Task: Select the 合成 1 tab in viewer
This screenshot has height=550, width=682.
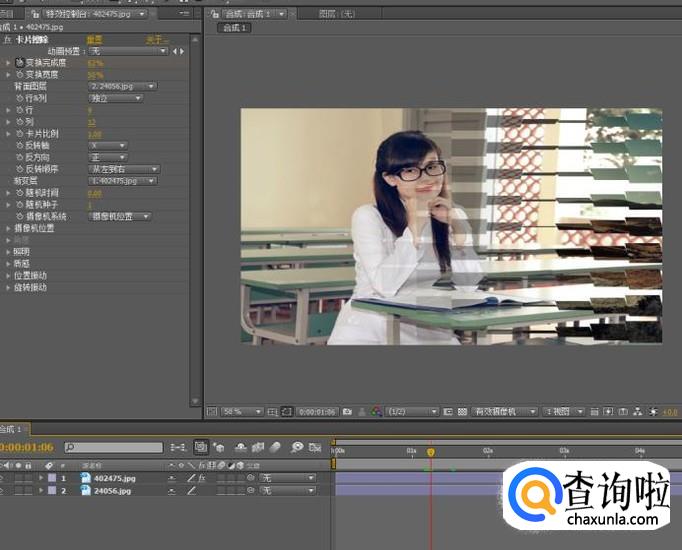Action: [235, 28]
